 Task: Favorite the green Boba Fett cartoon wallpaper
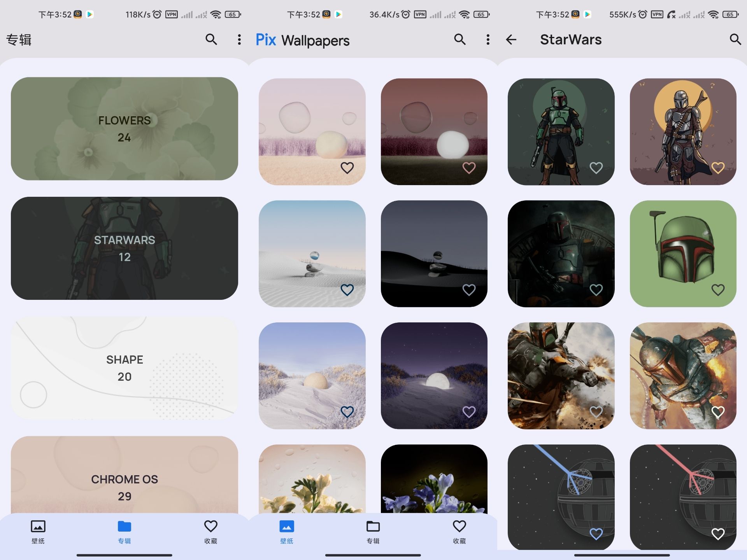click(x=596, y=168)
